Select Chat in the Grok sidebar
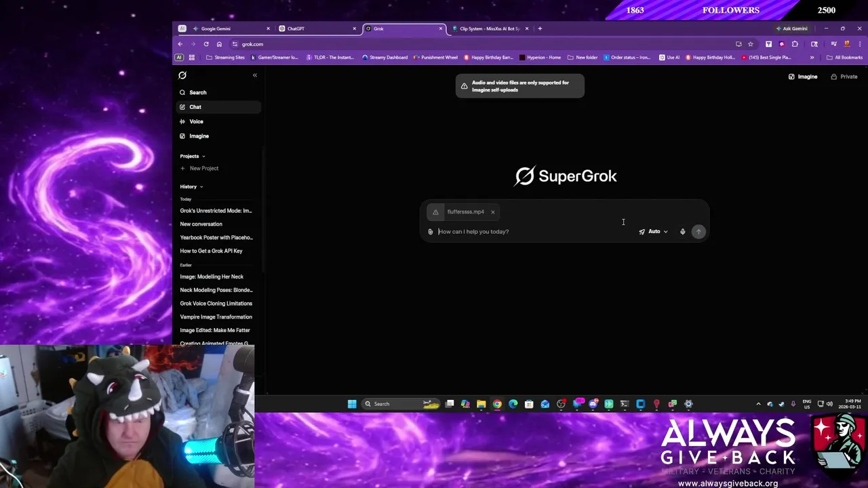The image size is (868, 488). (217, 107)
